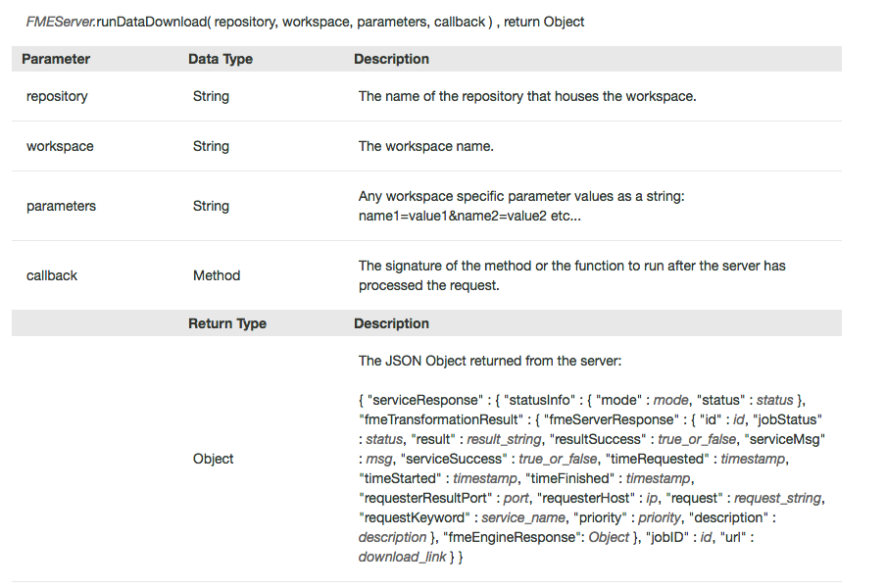Click the top Description column header
This screenshot has height=588, width=886.
click(x=392, y=59)
